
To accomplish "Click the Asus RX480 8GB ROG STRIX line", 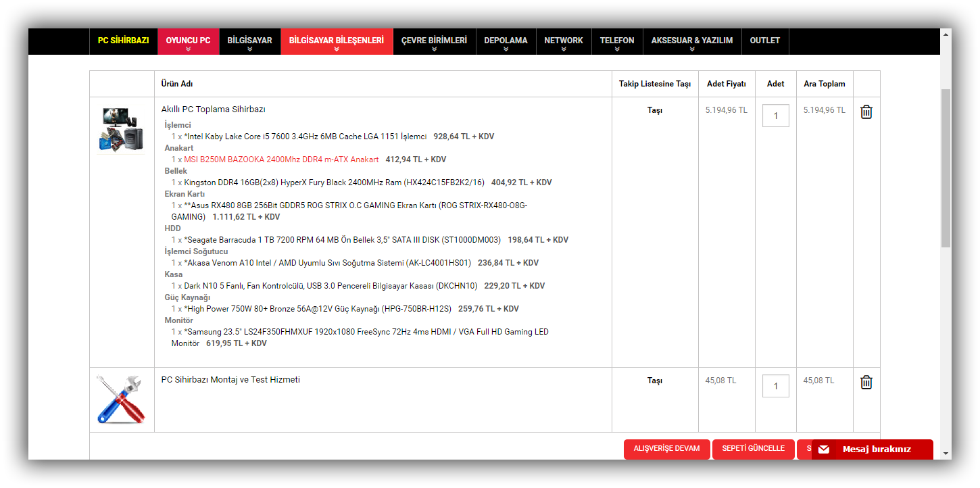I will click(349, 211).
